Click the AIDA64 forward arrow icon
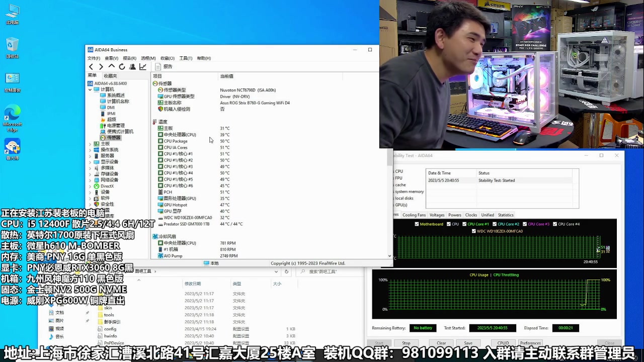 [x=101, y=66]
